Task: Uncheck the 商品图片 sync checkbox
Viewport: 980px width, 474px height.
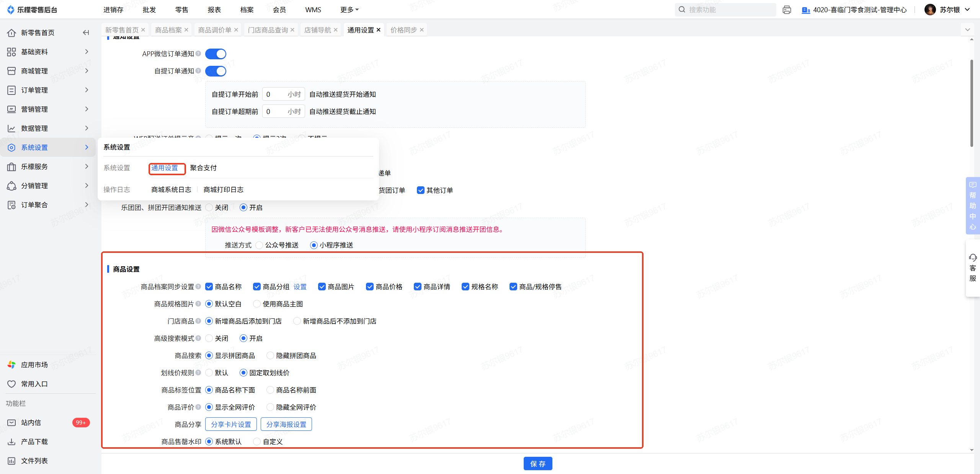Action: (322, 287)
